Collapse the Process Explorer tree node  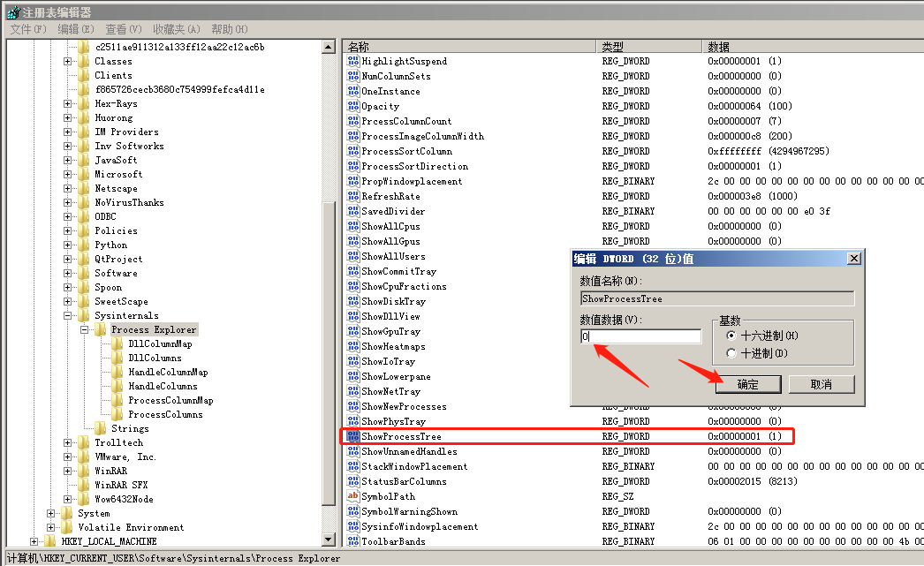[84, 329]
